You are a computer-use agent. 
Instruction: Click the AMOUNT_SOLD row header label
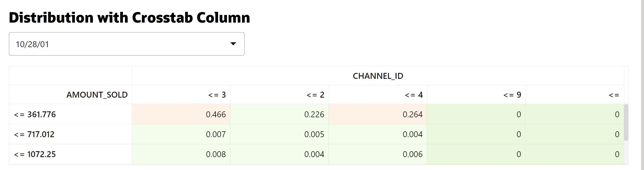[97, 95]
